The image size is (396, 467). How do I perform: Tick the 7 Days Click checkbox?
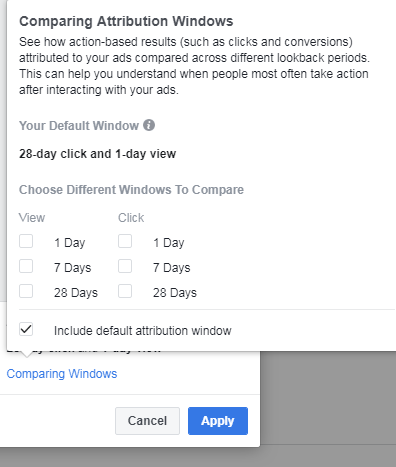pos(125,266)
